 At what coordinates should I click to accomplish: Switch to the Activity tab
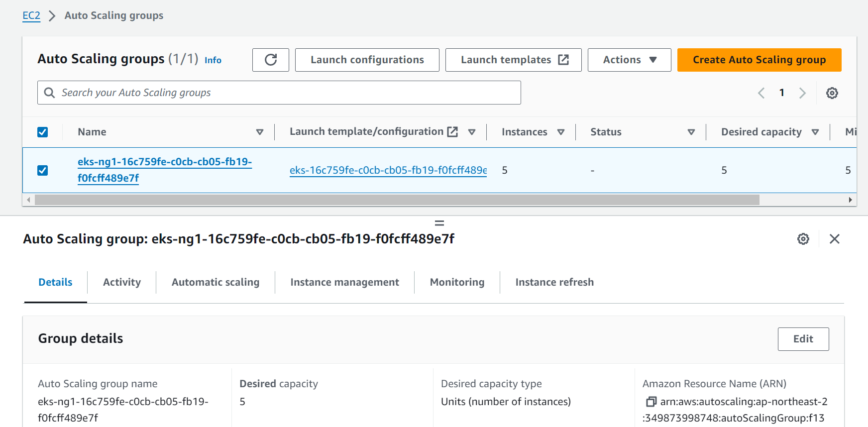(122, 282)
